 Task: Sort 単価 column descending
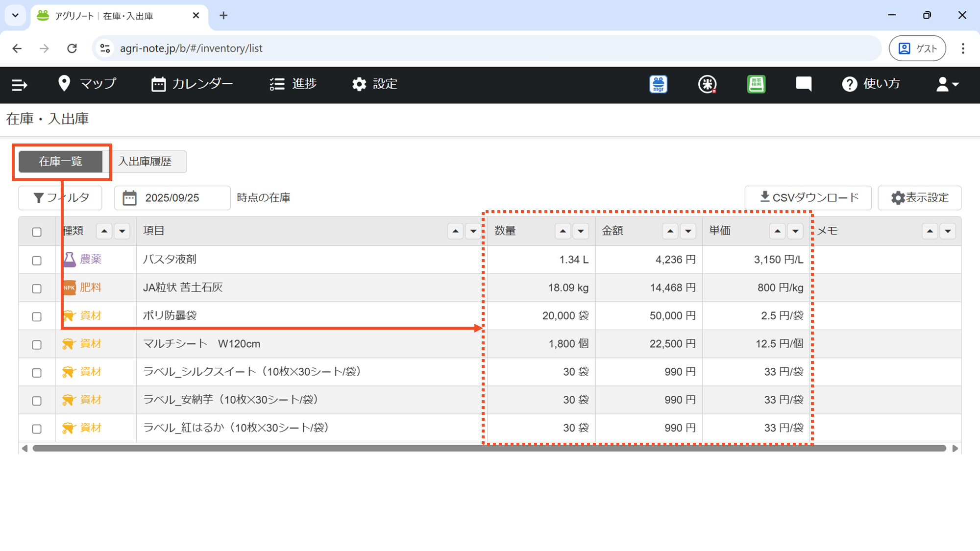[796, 231]
